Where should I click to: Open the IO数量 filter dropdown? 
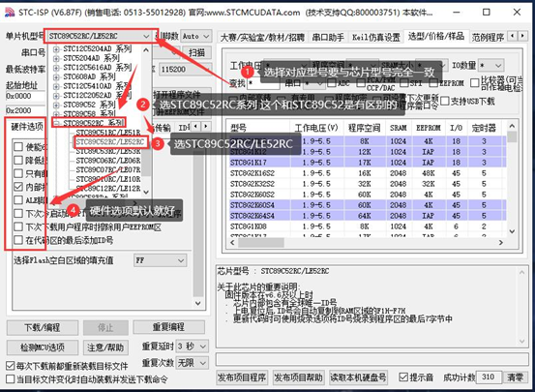[490, 65]
